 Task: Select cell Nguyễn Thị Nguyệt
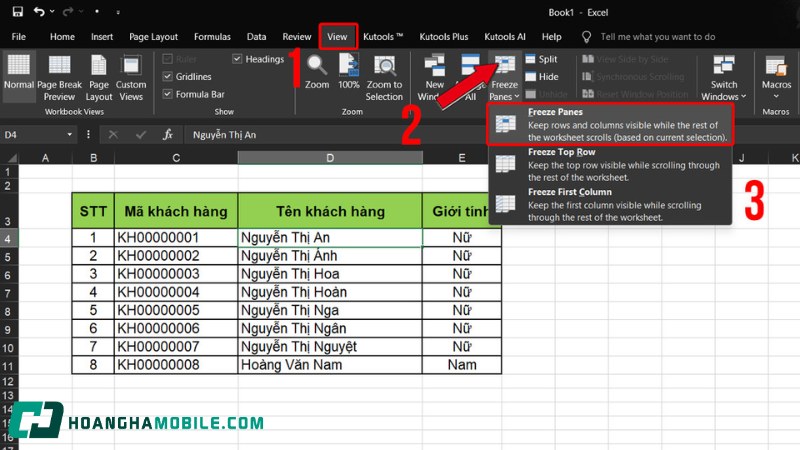click(x=330, y=347)
